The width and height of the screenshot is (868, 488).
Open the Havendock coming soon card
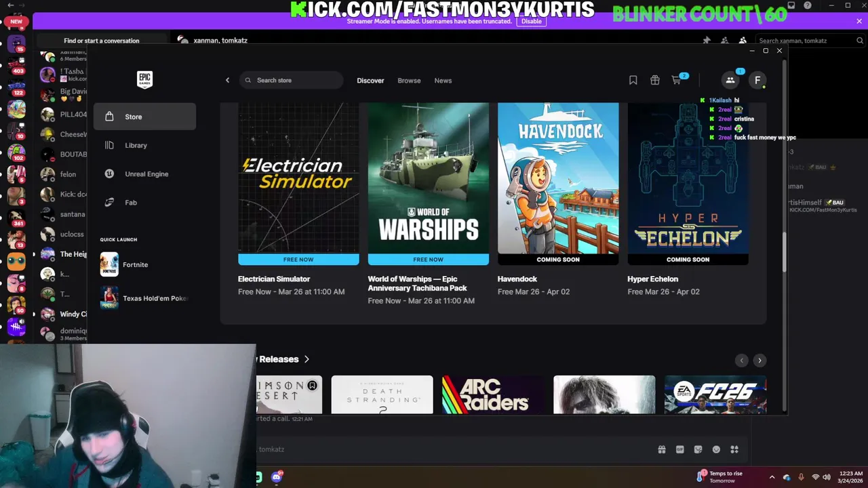558,184
